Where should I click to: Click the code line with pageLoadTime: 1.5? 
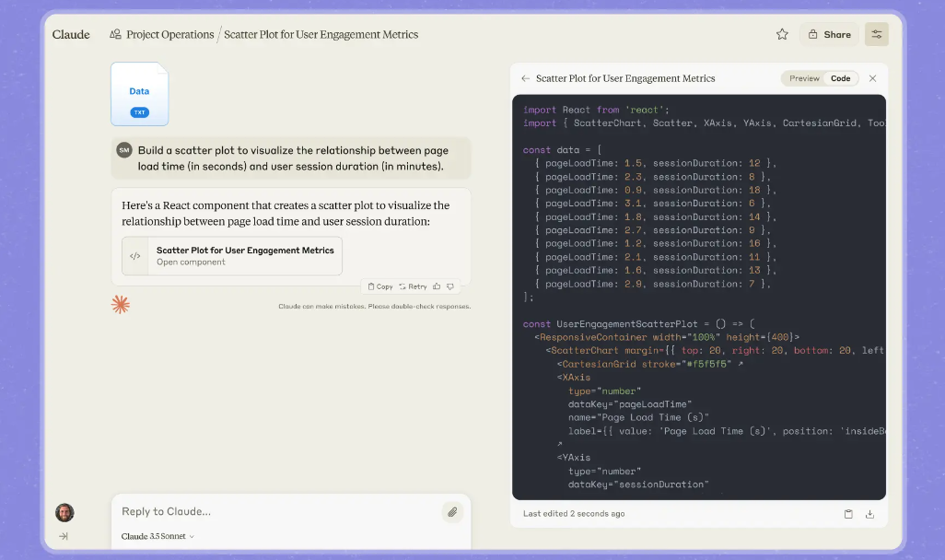pyautogui.click(x=655, y=163)
